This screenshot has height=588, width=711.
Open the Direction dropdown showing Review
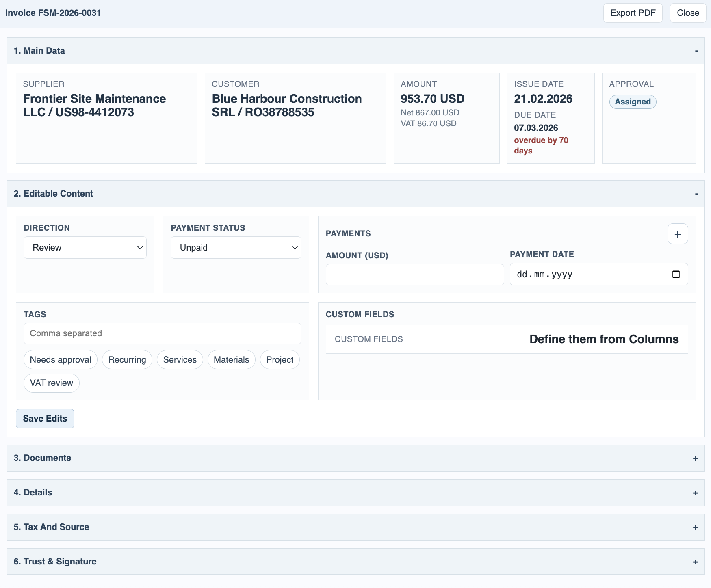pyautogui.click(x=85, y=248)
